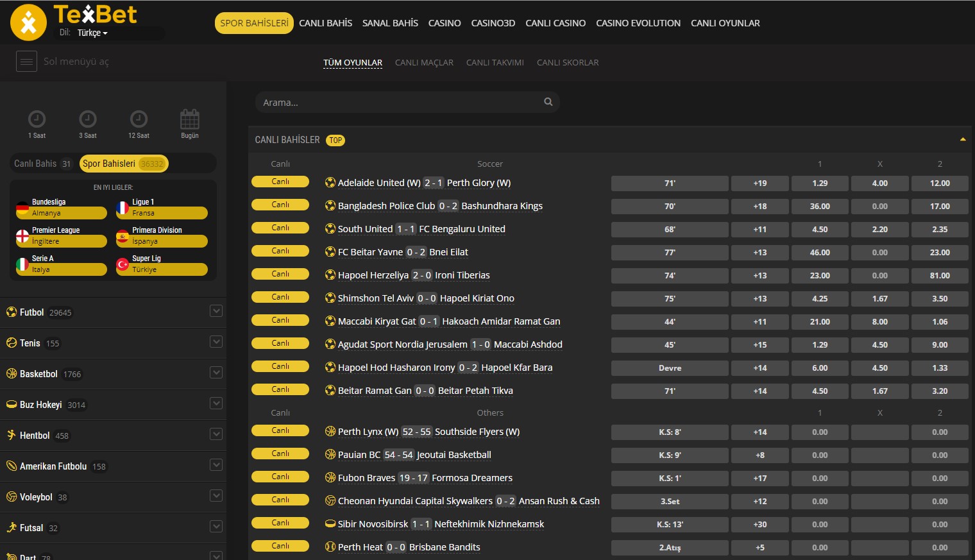Screen dimensions: 975x560
Task: Expand the Voleybol category
Action: (x=216, y=496)
